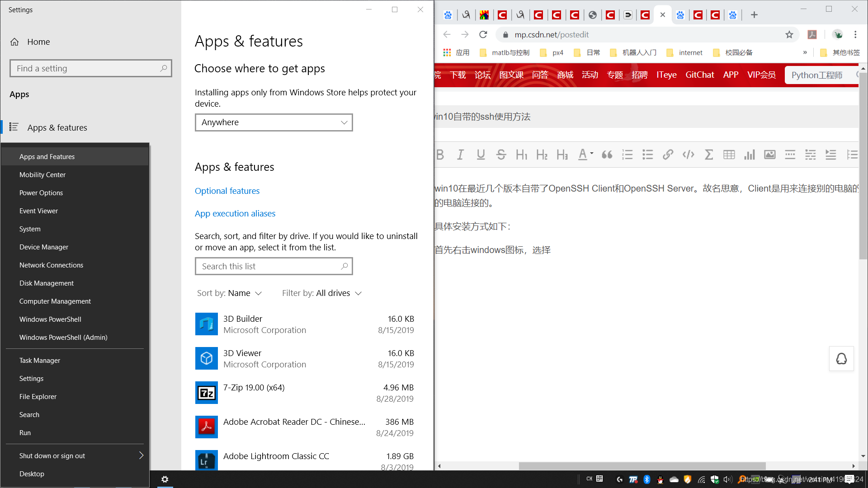Image resolution: width=868 pixels, height=488 pixels.
Task: Toggle underline formatting in the editor
Action: click(x=481, y=155)
